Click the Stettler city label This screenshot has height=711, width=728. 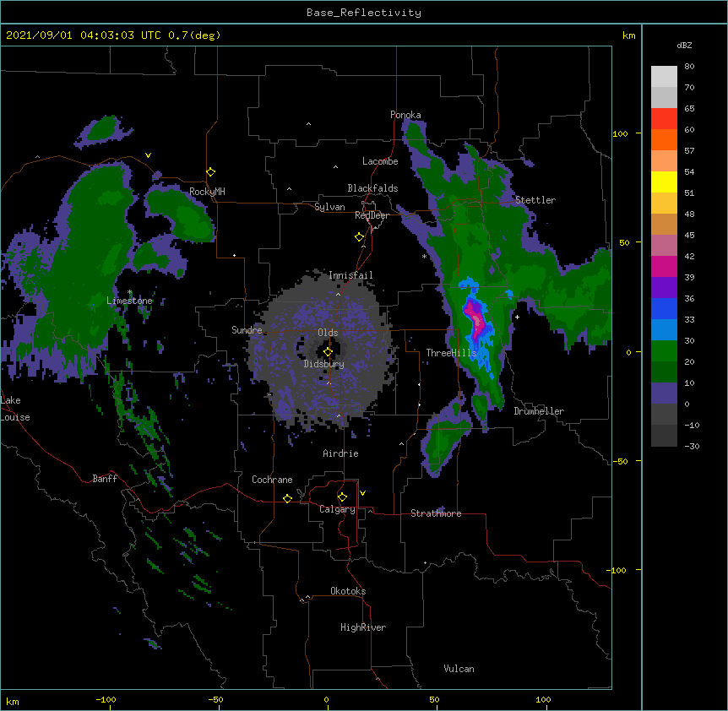pyautogui.click(x=535, y=200)
